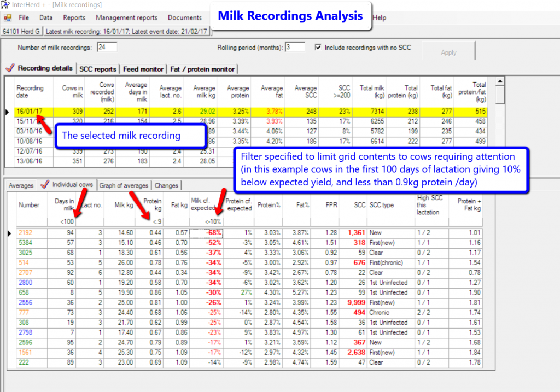560x392 pixels.
Task: Select cow number 5384 in the grid
Action: coord(26,243)
